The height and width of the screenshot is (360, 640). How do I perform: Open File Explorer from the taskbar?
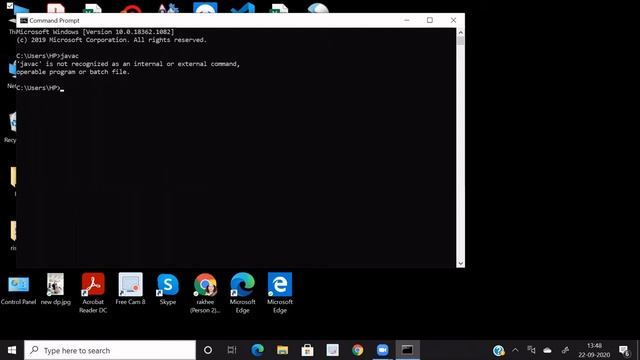point(282,350)
